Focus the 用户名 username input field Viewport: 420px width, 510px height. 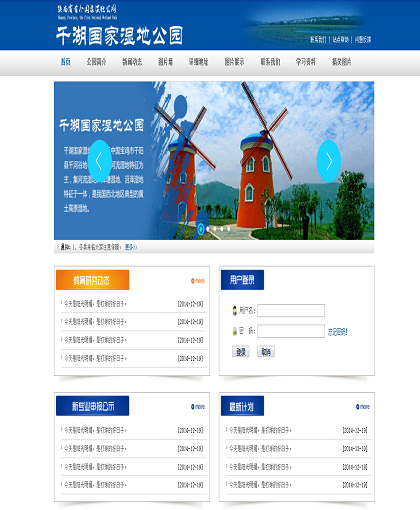(x=291, y=310)
